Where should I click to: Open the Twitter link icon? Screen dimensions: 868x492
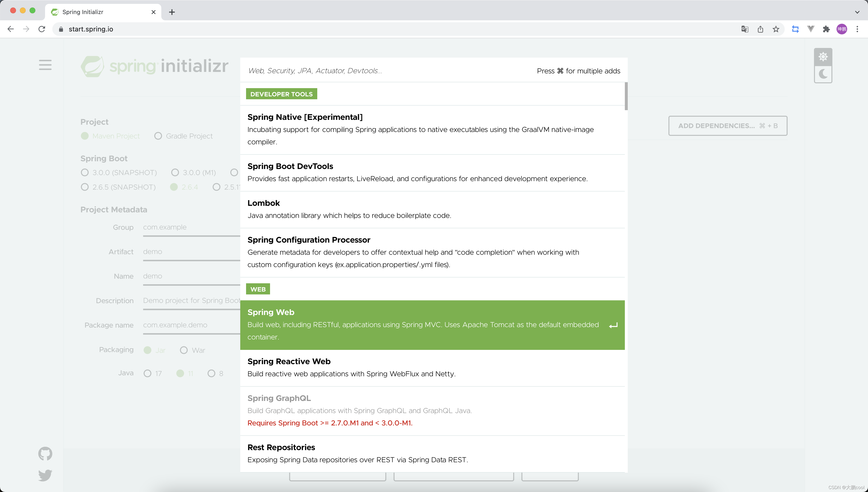coord(45,475)
